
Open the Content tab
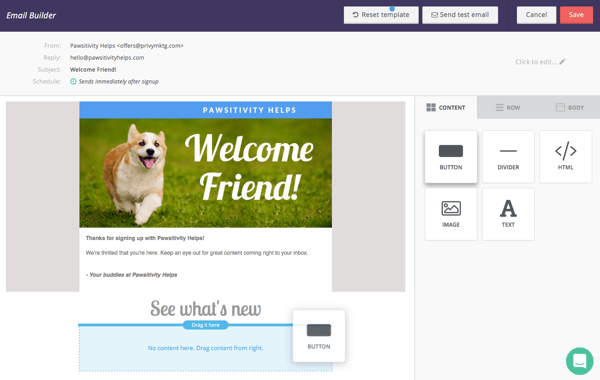tap(446, 108)
